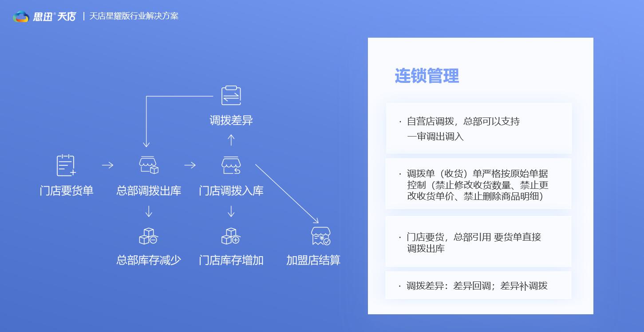Click the up arrow below 调拨差异
The width and height of the screenshot is (644, 332).
point(231,140)
